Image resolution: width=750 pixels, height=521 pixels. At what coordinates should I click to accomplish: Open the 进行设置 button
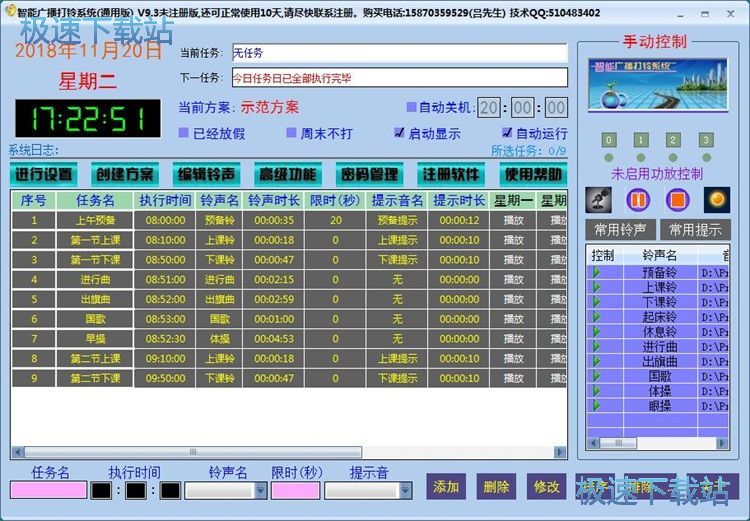pyautogui.click(x=44, y=174)
